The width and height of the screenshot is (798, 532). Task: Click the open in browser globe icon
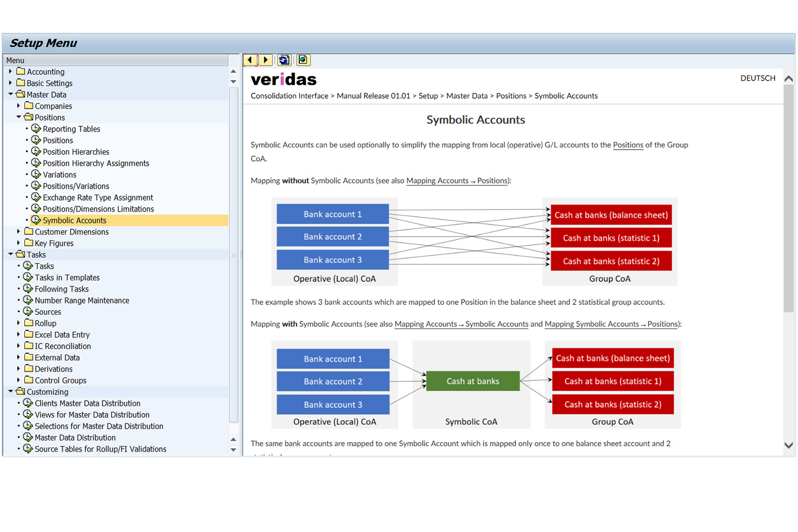click(x=303, y=60)
